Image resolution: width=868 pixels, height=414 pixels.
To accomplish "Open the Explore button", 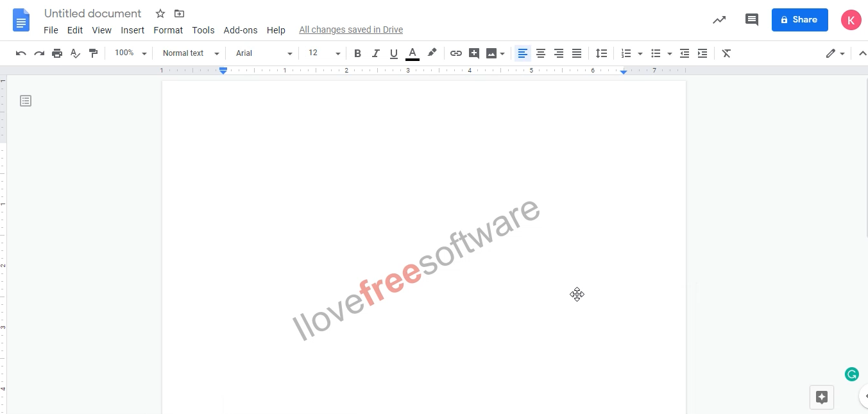I will coord(822,397).
